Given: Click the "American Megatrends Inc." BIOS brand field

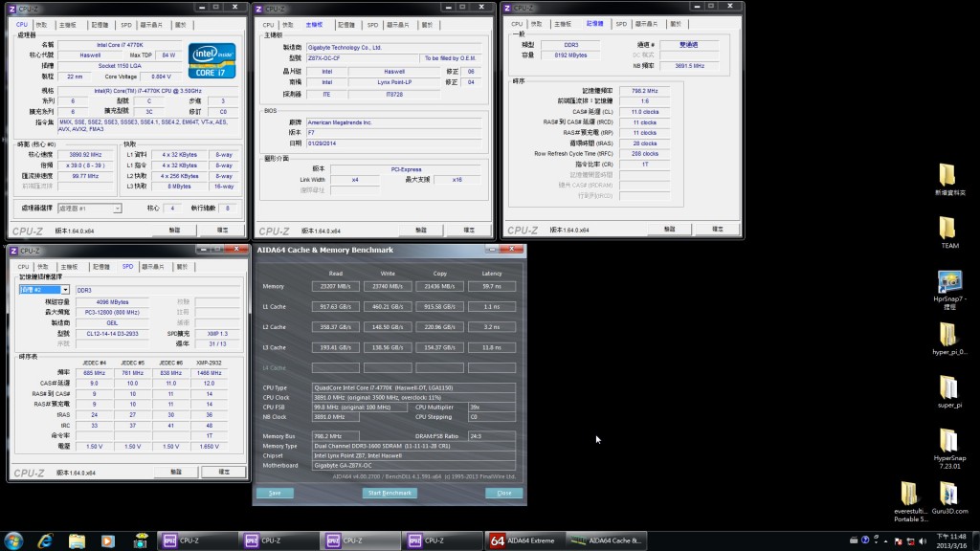Looking at the screenshot, I should 393,122.
